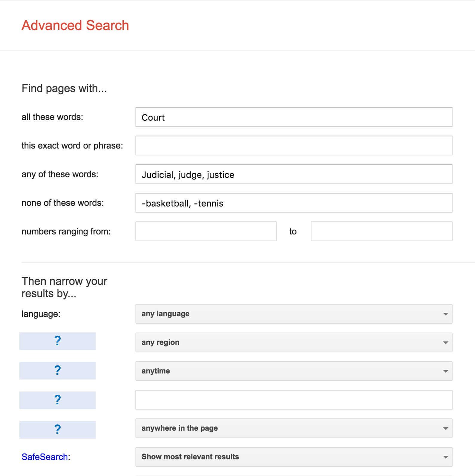Click the this exact word or phrase field
The image size is (475, 476).
(x=294, y=146)
